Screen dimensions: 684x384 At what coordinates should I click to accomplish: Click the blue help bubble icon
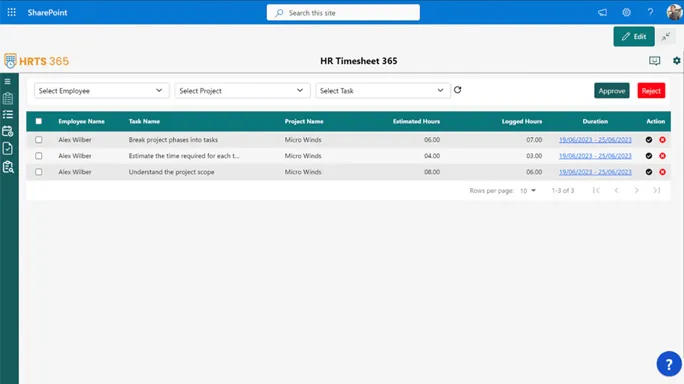coord(669,363)
